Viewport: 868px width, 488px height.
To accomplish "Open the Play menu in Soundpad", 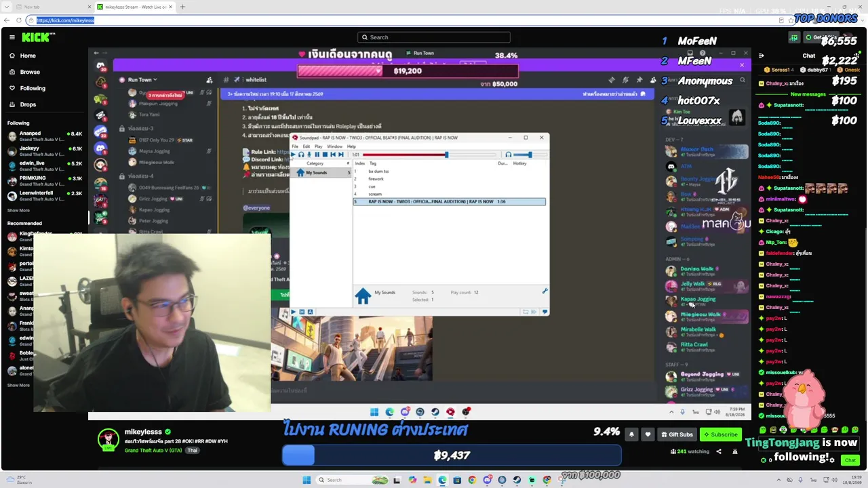I will point(319,146).
